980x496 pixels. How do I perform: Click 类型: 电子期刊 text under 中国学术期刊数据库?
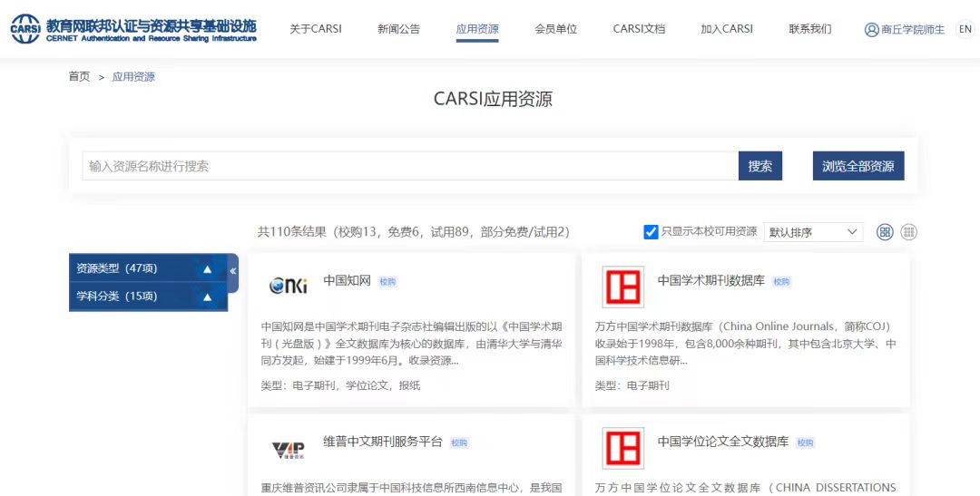click(632, 385)
